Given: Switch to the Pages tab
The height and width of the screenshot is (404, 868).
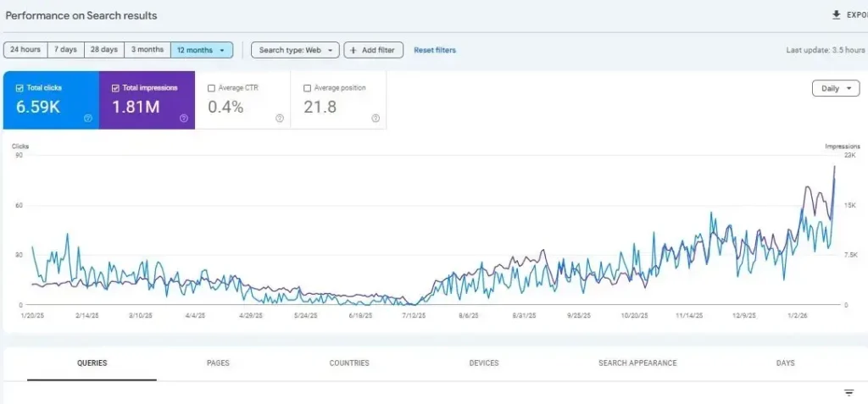Looking at the screenshot, I should pos(218,363).
